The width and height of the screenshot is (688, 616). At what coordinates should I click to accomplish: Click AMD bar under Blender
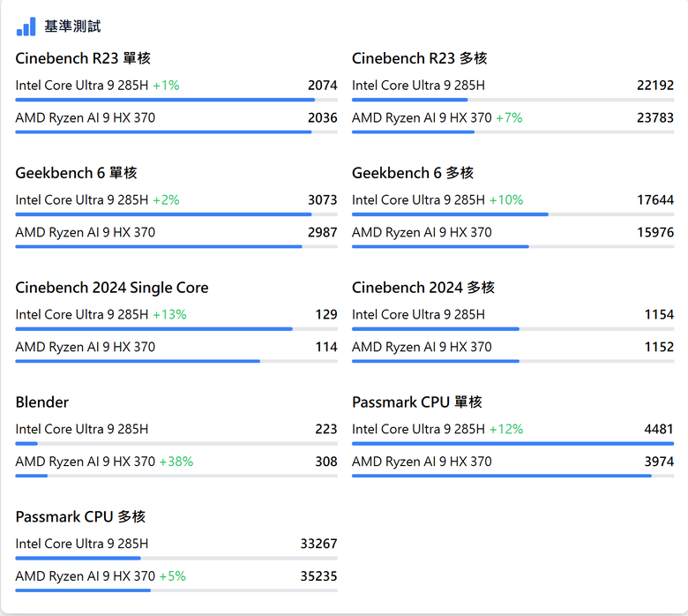point(176,476)
